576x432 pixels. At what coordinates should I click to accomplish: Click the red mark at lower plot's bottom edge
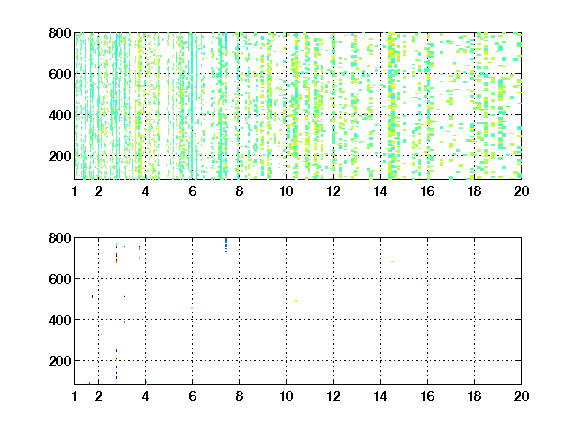pyautogui.click(x=89, y=383)
